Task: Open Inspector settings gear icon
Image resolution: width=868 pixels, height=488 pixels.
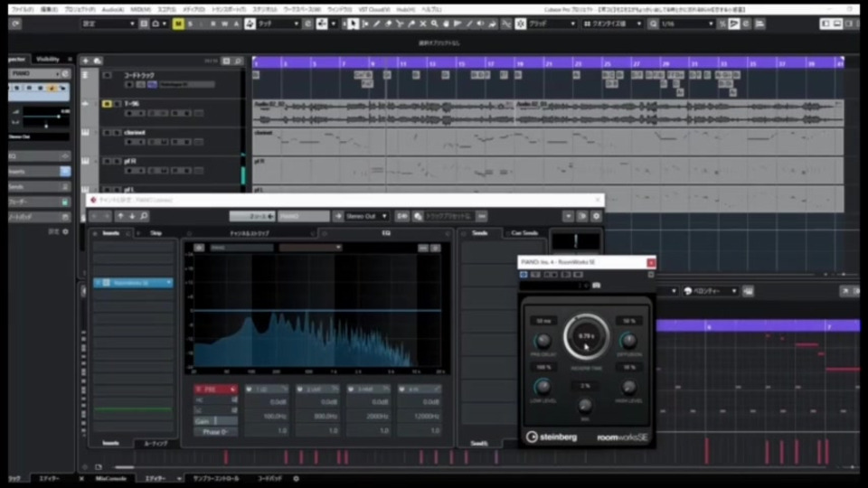Action: point(65,232)
